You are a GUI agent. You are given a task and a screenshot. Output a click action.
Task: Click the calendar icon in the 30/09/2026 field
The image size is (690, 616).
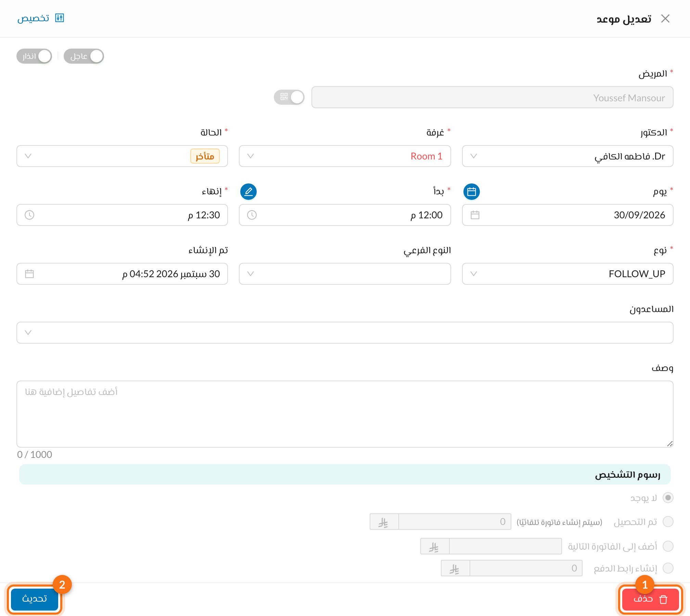(x=475, y=215)
